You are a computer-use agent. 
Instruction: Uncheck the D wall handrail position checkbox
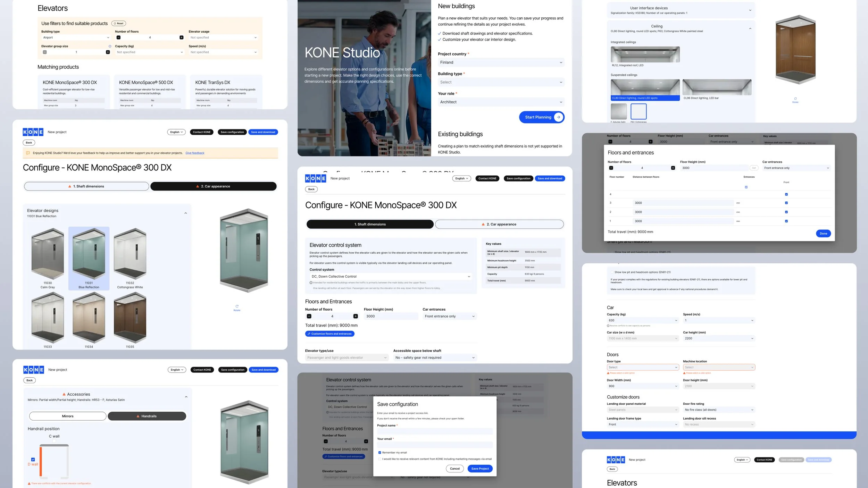click(x=33, y=459)
